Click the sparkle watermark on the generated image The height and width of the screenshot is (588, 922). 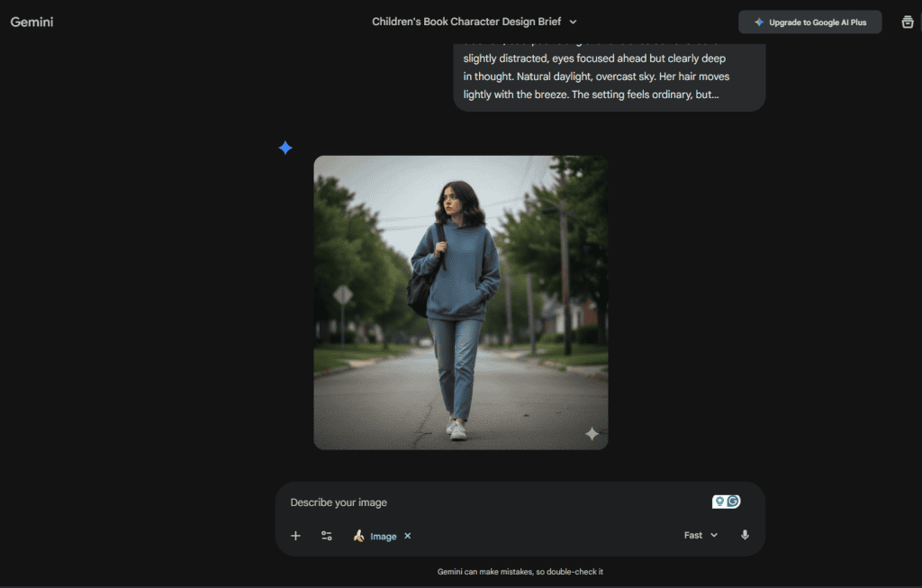click(x=592, y=434)
